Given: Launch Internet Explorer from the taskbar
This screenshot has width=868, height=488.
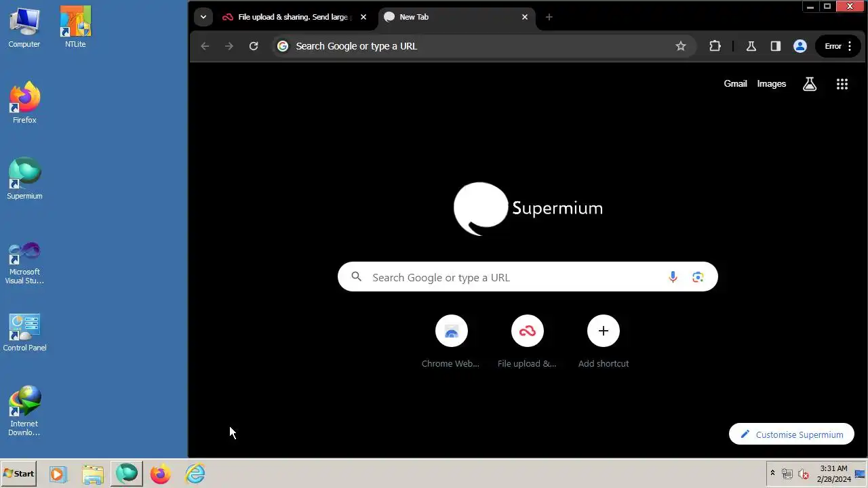Looking at the screenshot, I should [x=195, y=474].
